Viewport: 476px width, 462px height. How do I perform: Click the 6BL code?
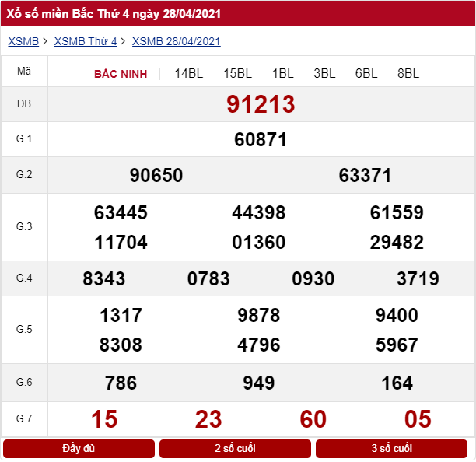366,73
